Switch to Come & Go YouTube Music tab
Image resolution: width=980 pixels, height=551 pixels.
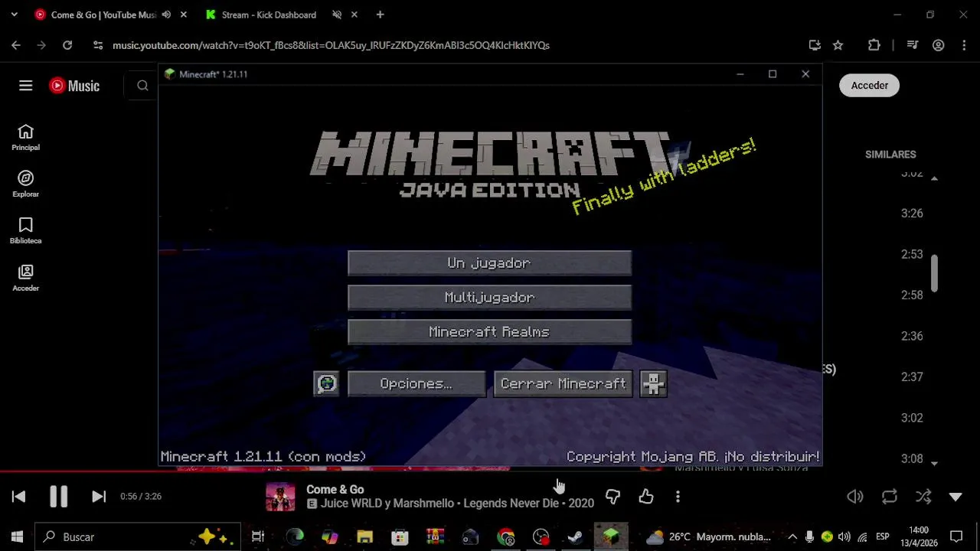coord(103,15)
